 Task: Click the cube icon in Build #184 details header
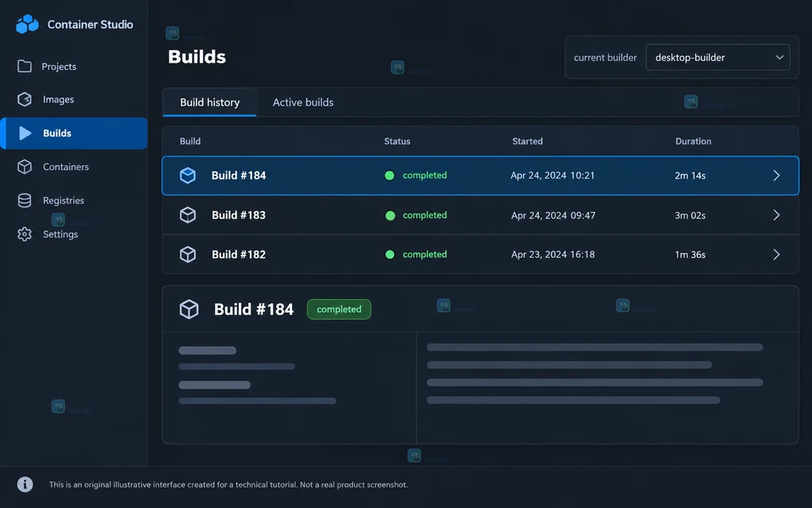coord(189,309)
